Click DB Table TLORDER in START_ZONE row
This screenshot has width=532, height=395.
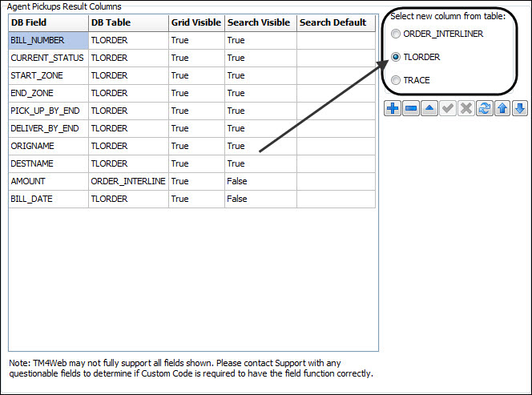point(128,75)
